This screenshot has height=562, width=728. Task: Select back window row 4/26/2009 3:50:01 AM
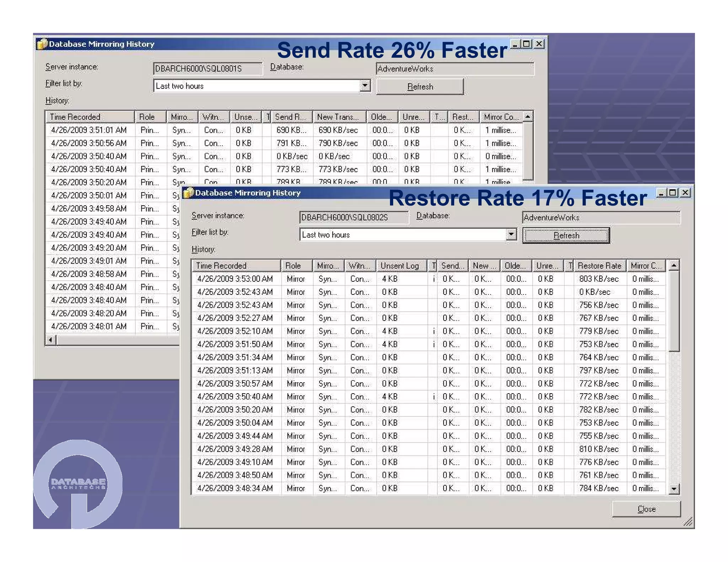coord(113,195)
